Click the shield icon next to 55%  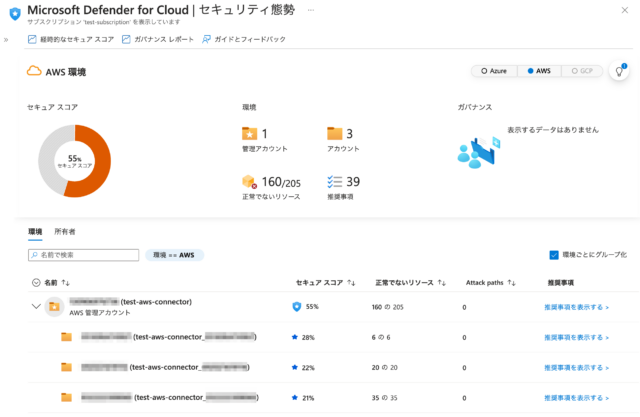(x=297, y=307)
